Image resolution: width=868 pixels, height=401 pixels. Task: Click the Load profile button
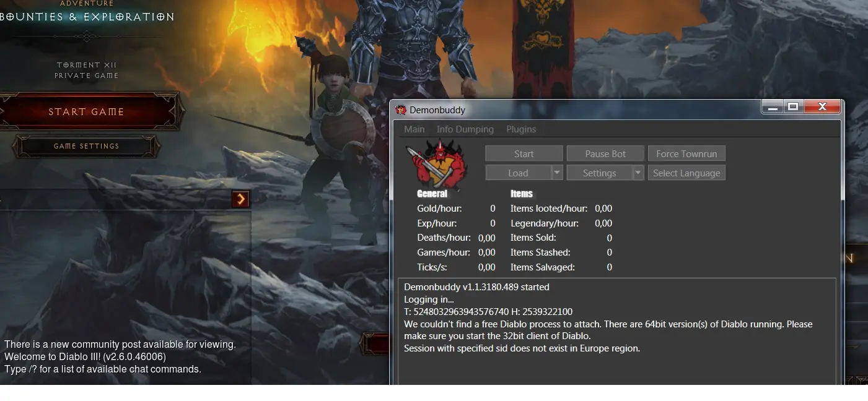pos(518,173)
